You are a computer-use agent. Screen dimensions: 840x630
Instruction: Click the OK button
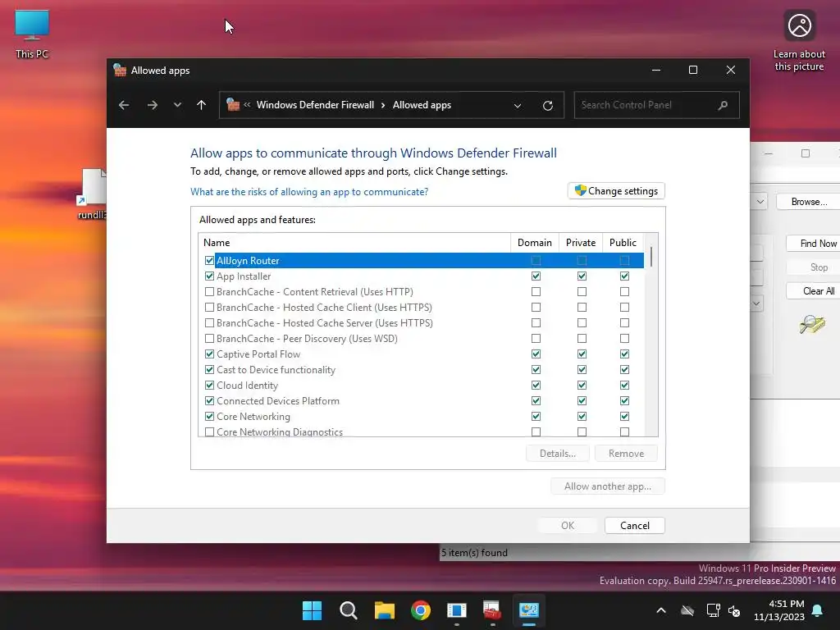(568, 526)
